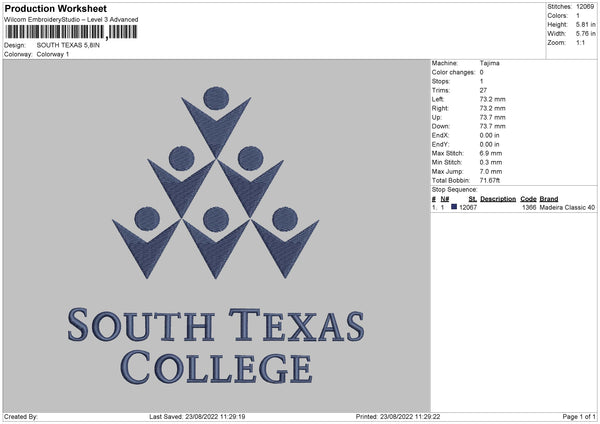Click the thread code '1366'
The height and width of the screenshot is (424, 600).
point(529,207)
